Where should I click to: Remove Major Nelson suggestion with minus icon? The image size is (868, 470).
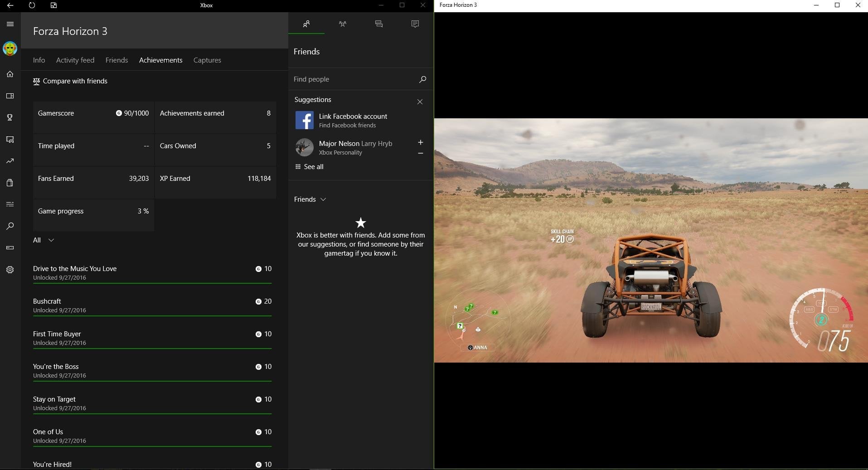click(421, 153)
